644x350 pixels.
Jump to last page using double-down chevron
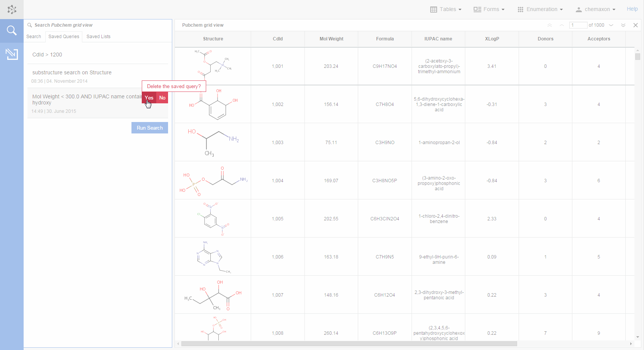(623, 25)
